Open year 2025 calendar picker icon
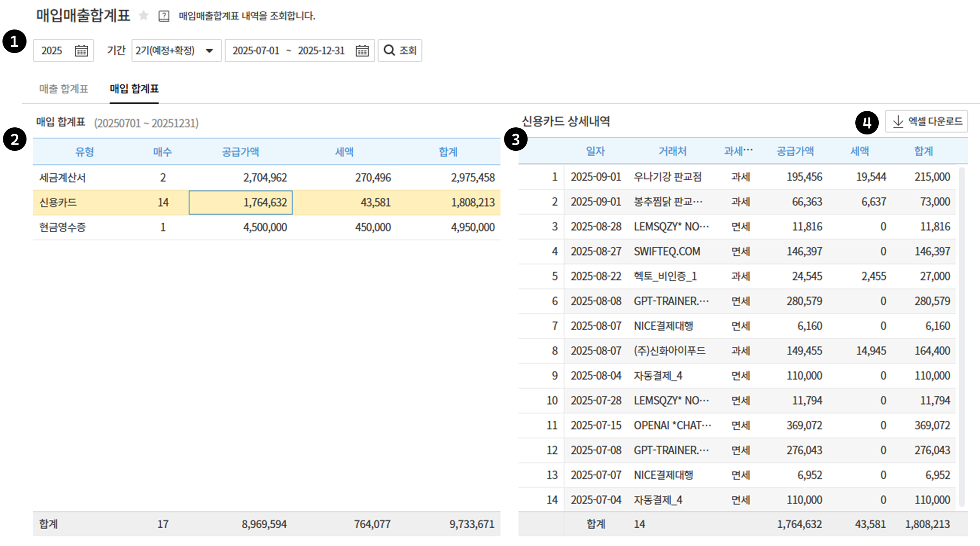Image resolution: width=980 pixels, height=546 pixels. pyautogui.click(x=81, y=51)
